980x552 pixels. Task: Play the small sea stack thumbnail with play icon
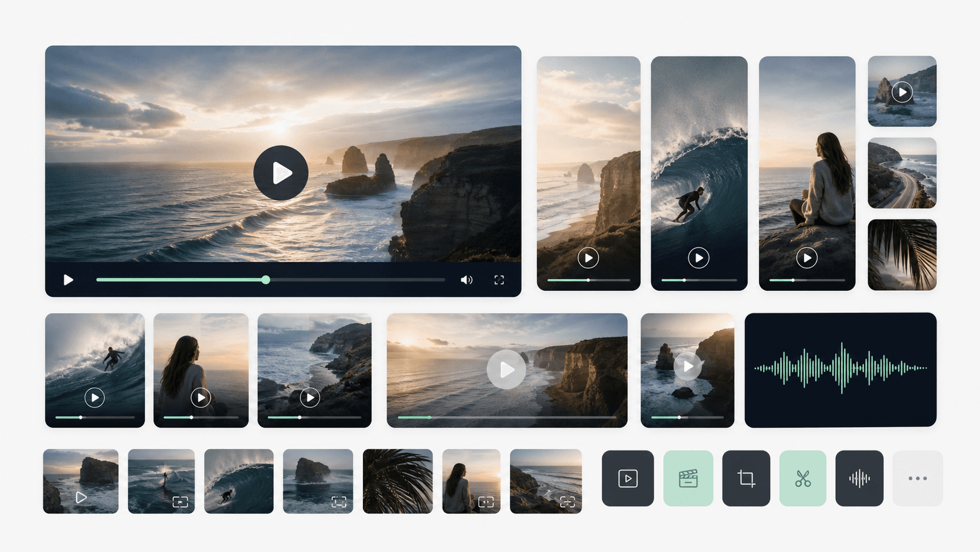902,92
